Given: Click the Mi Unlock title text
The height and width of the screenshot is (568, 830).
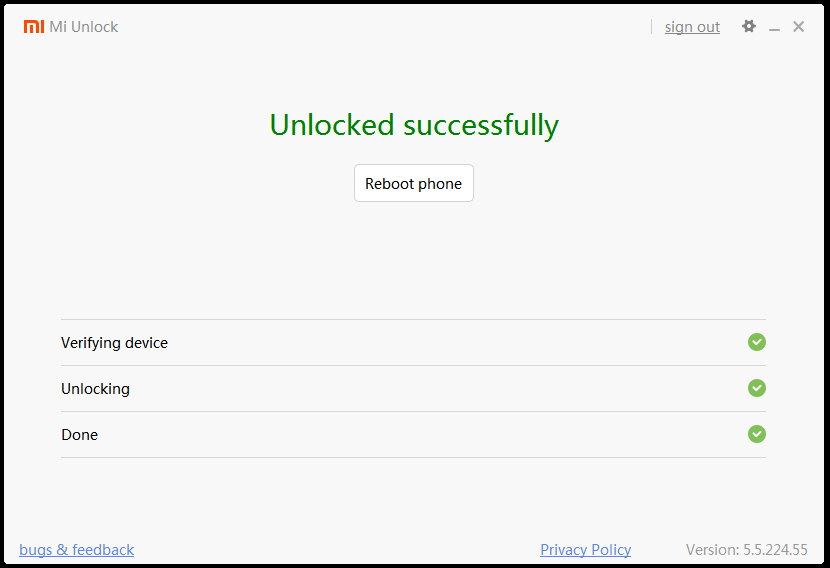Looking at the screenshot, I should pyautogui.click(x=84, y=27).
